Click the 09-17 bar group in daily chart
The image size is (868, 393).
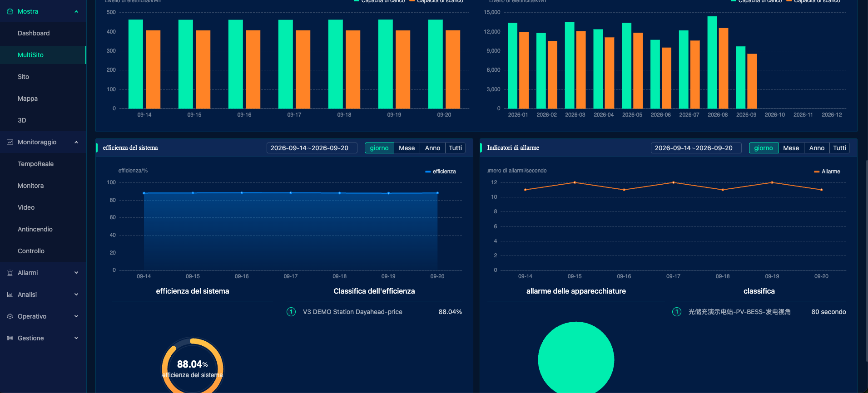click(294, 64)
